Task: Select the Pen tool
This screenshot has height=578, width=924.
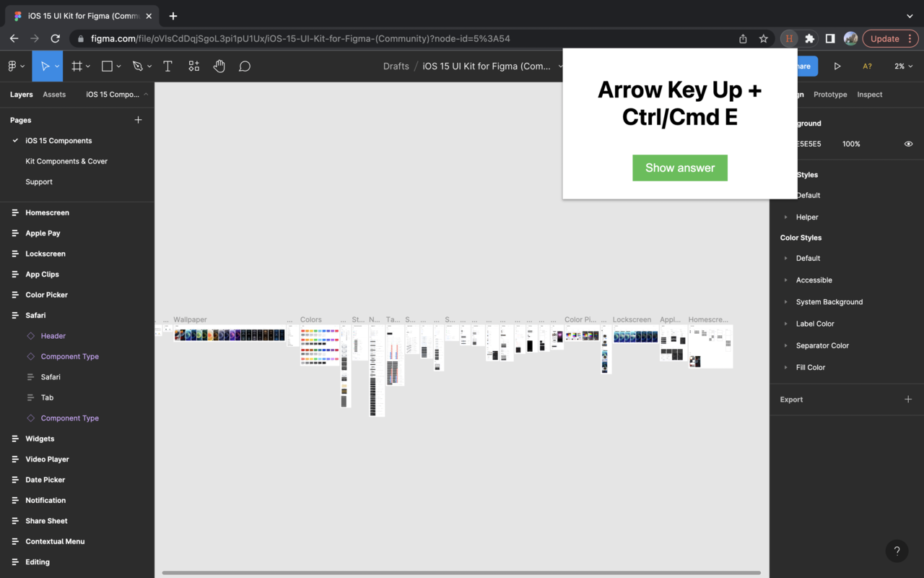Action: point(137,66)
